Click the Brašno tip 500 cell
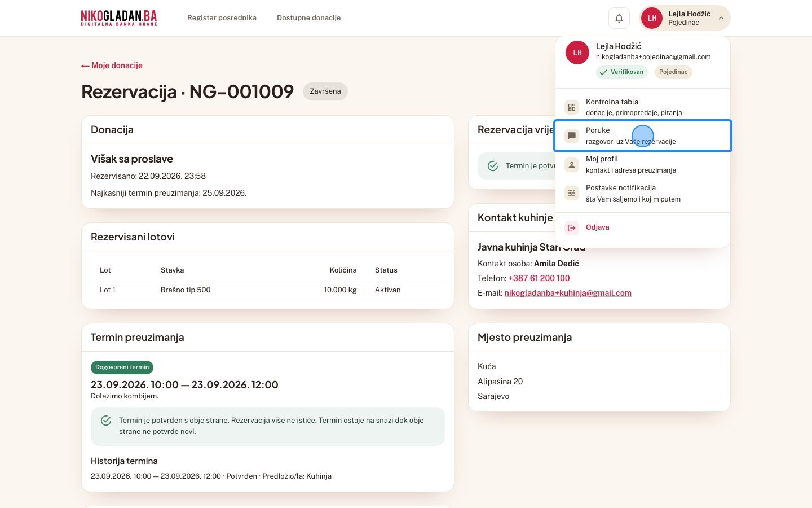This screenshot has width=812, height=508. tap(186, 290)
